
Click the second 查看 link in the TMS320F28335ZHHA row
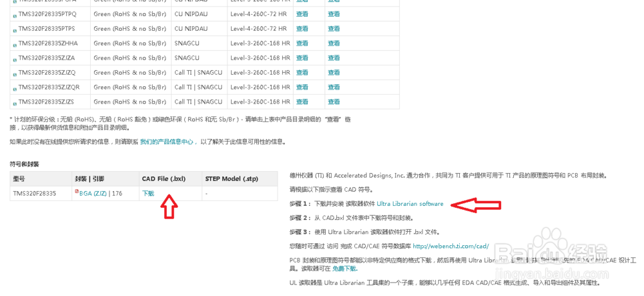334,43
